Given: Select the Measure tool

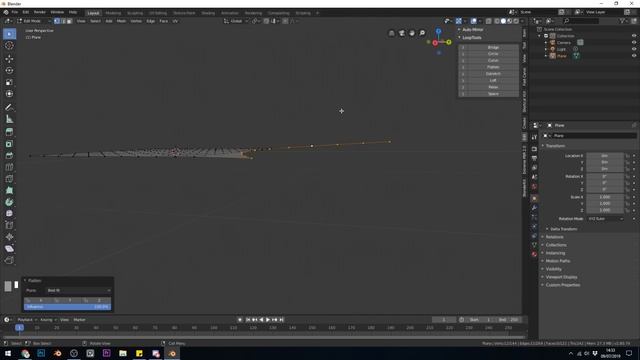Looking at the screenshot, I should click(9, 119).
